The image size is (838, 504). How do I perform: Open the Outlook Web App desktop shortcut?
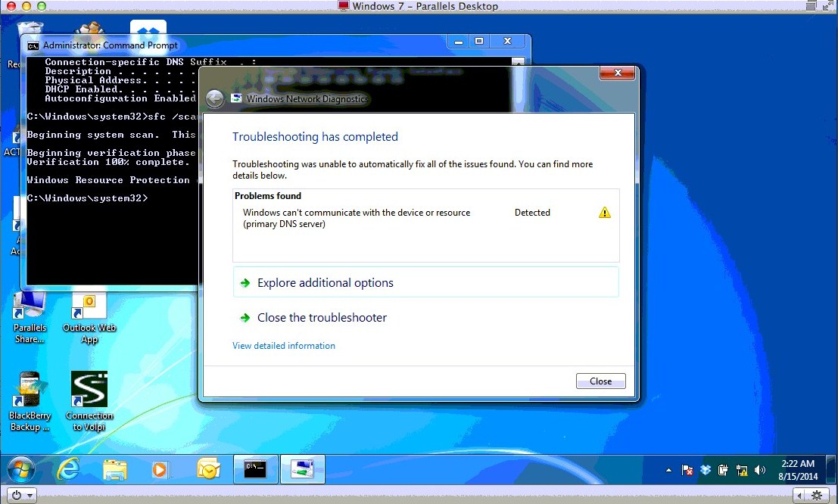(x=89, y=319)
